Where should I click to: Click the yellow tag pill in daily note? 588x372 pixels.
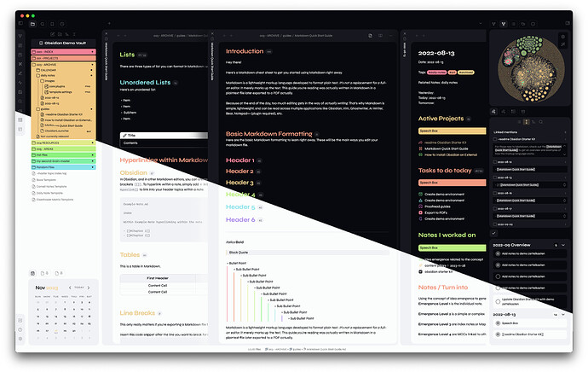point(466,73)
